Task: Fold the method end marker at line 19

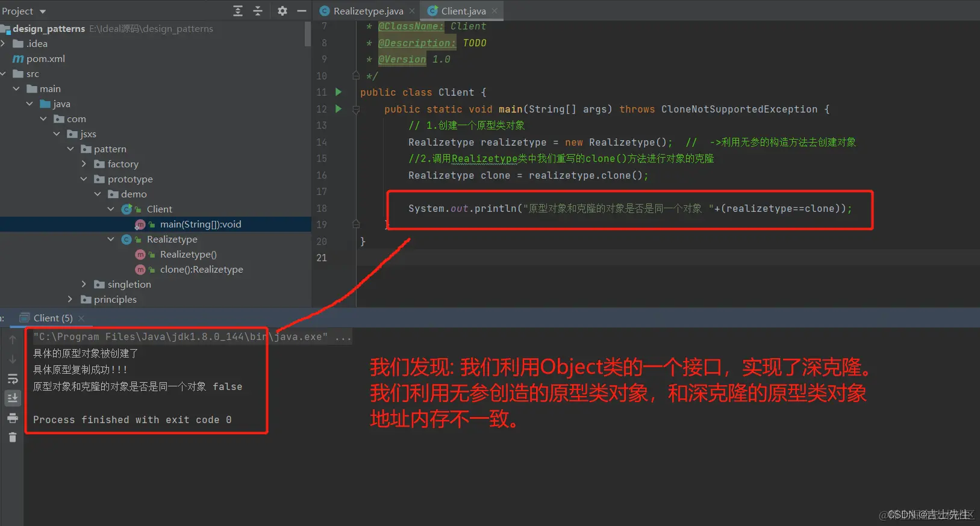Action: pyautogui.click(x=356, y=224)
